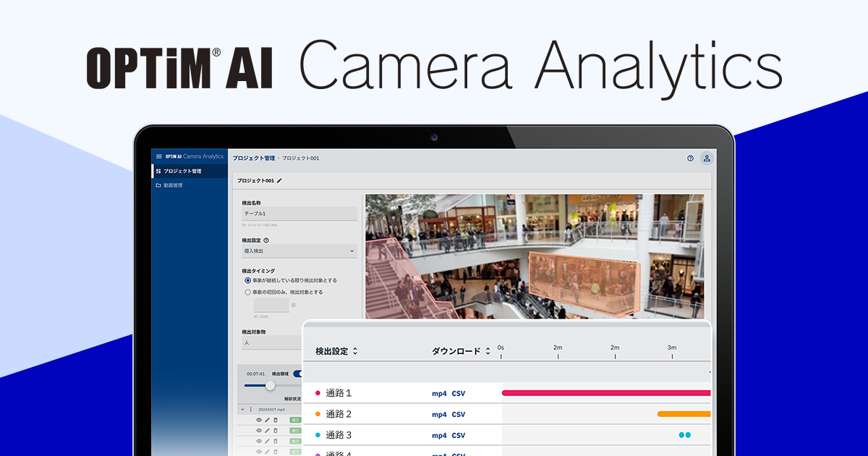The height and width of the screenshot is (456, 868).
Task: Click the playback slider handle at 00:07:41
Action: (x=271, y=386)
